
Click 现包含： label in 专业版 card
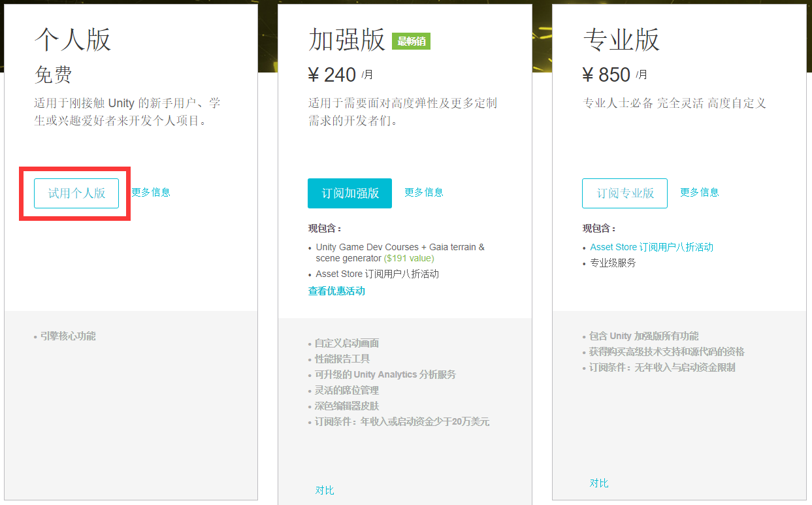[x=599, y=229]
